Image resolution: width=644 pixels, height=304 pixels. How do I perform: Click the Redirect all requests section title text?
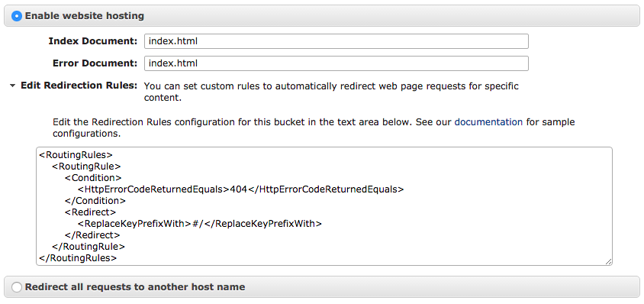pyautogui.click(x=135, y=286)
